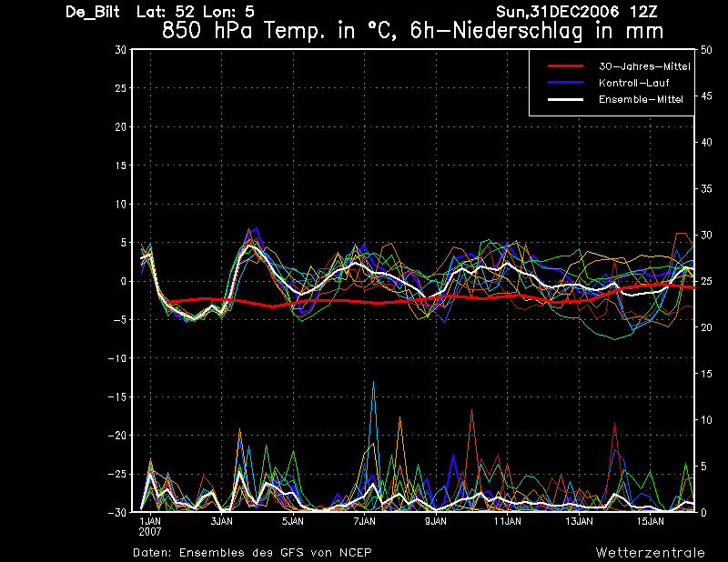This screenshot has width=728, height=562.
Task: Click the red 30-Jahres-Mittel legend line
Action: pos(565,66)
